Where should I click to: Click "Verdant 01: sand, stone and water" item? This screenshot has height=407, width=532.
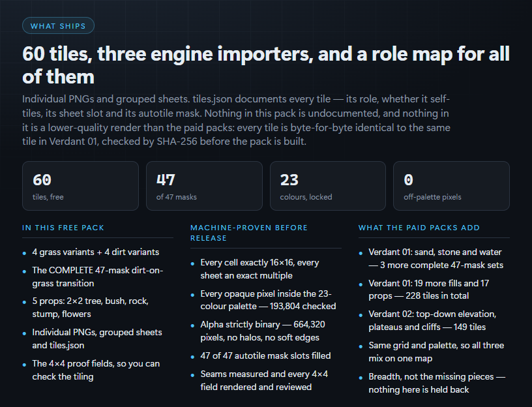point(436,259)
